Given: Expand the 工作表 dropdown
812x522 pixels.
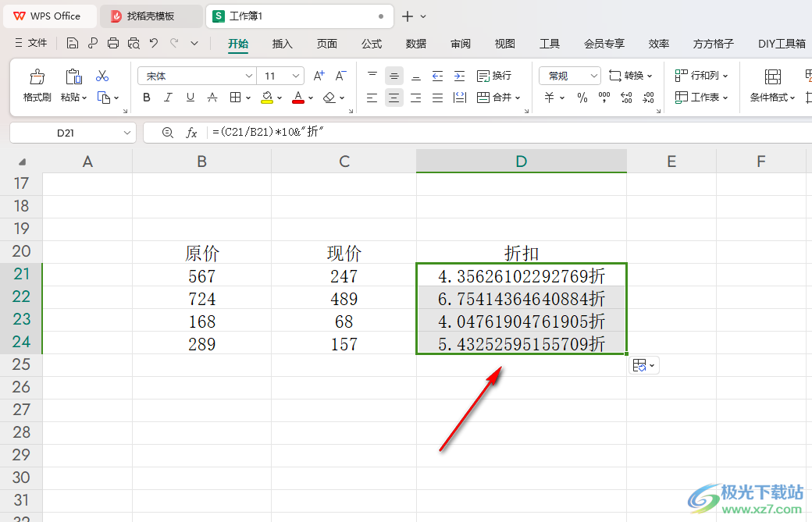Looking at the screenshot, I should click(702, 98).
